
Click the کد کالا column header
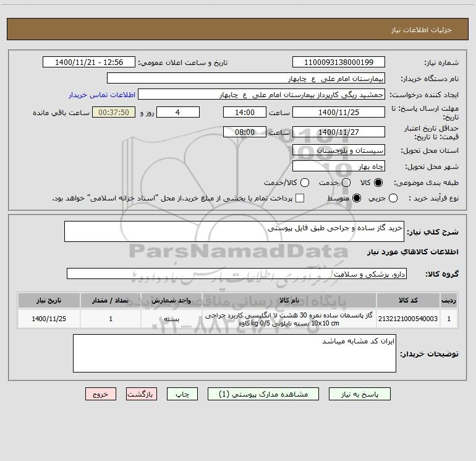[x=408, y=300]
